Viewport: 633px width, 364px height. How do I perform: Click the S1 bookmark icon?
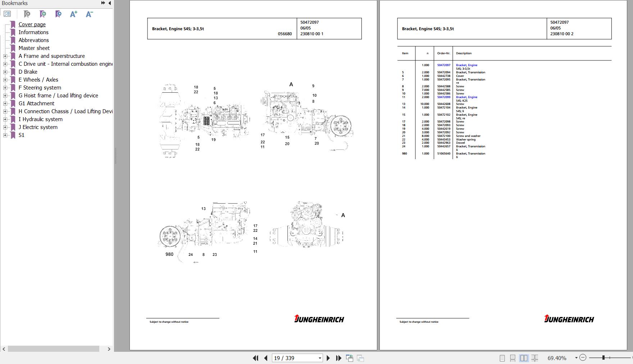13,135
